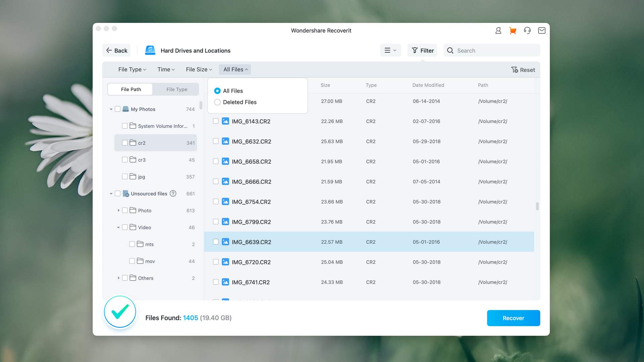Sort by the Type column header
The height and width of the screenshot is (362, 644).
coord(371,85)
